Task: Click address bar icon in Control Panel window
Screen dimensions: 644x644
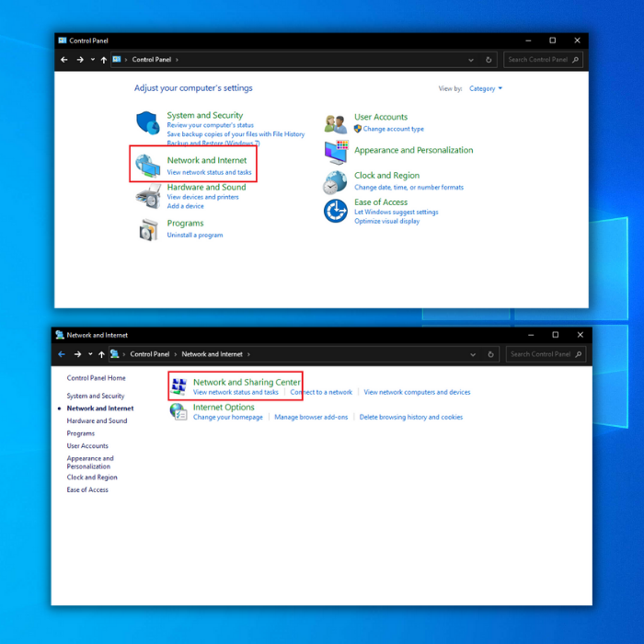Action: click(117, 59)
